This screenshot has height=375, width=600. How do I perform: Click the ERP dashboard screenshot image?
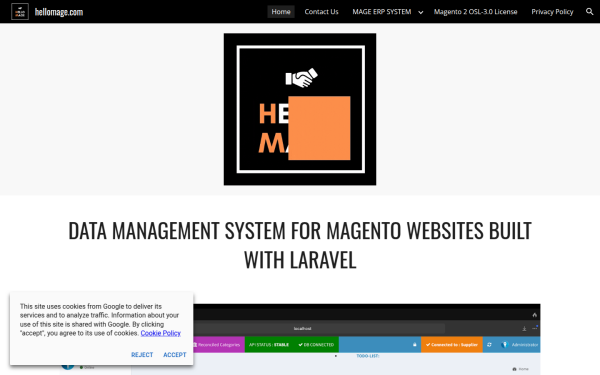(367, 339)
